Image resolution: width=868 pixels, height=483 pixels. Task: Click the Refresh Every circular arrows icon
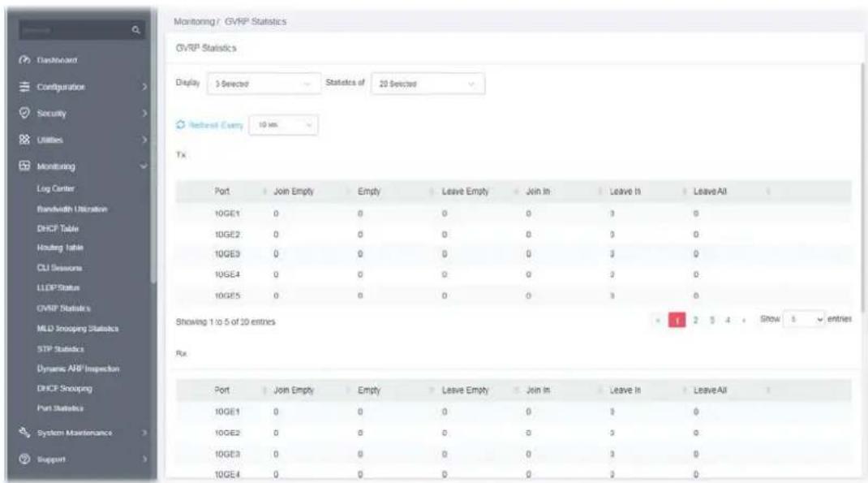click(x=180, y=125)
